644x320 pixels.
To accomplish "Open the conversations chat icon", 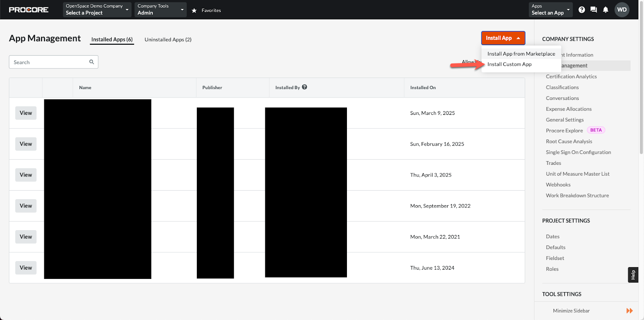I will coord(594,10).
